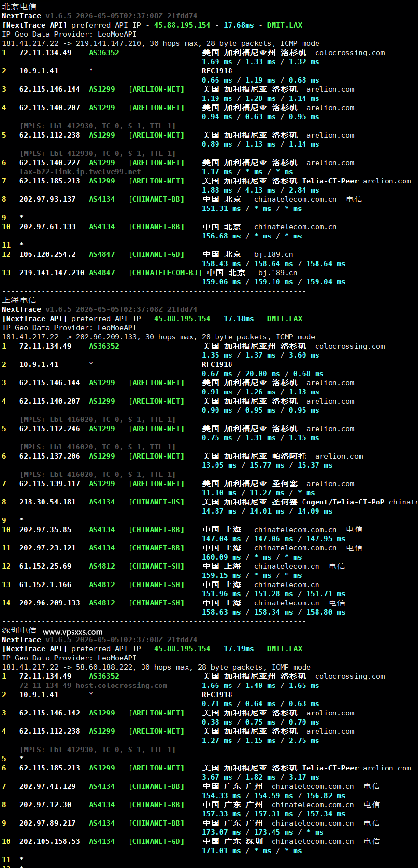Select the 154.33 ms latency reading
This screenshot has height=868, width=418.
221,796
